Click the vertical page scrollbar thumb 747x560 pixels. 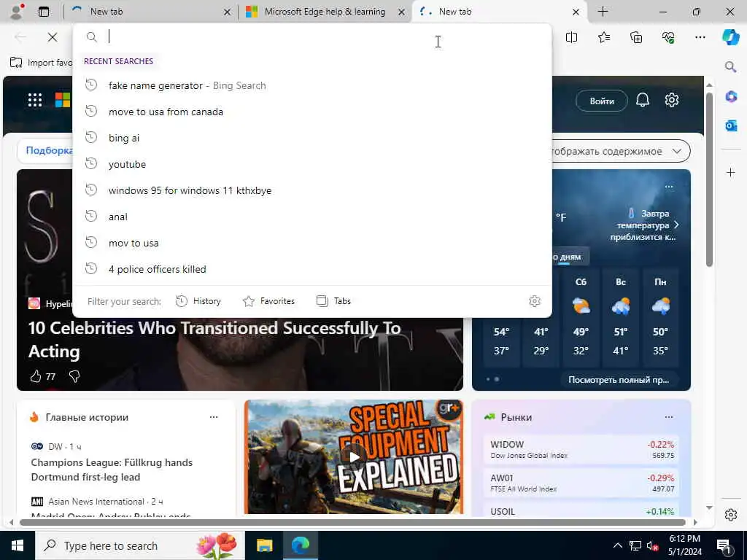(709, 179)
